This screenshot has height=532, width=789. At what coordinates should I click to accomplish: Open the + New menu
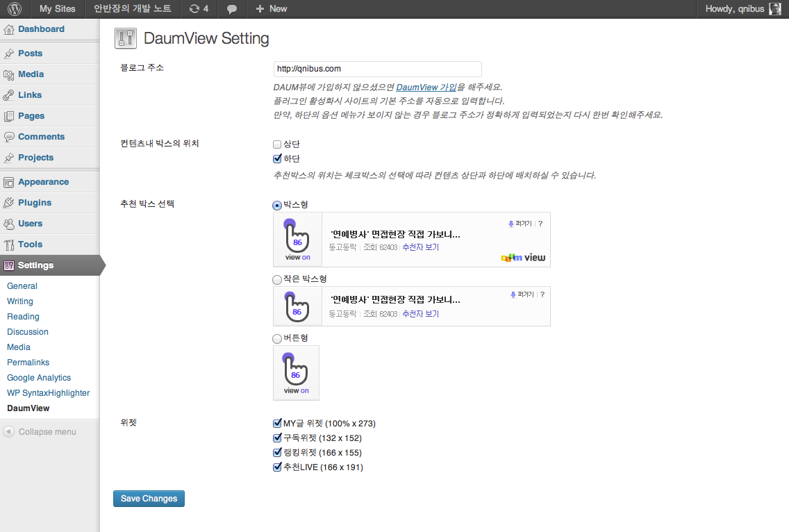click(271, 9)
